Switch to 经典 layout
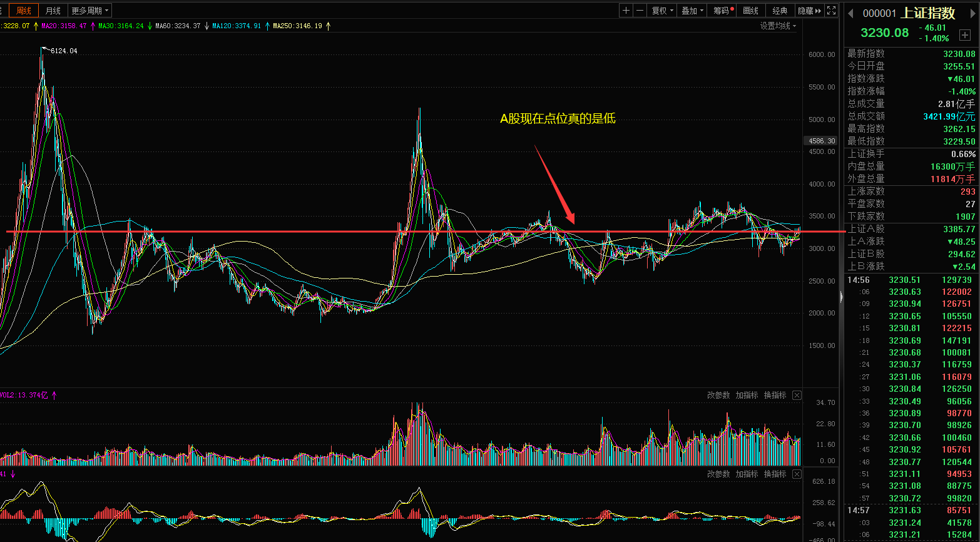This screenshot has width=980, height=542. pyautogui.click(x=780, y=11)
